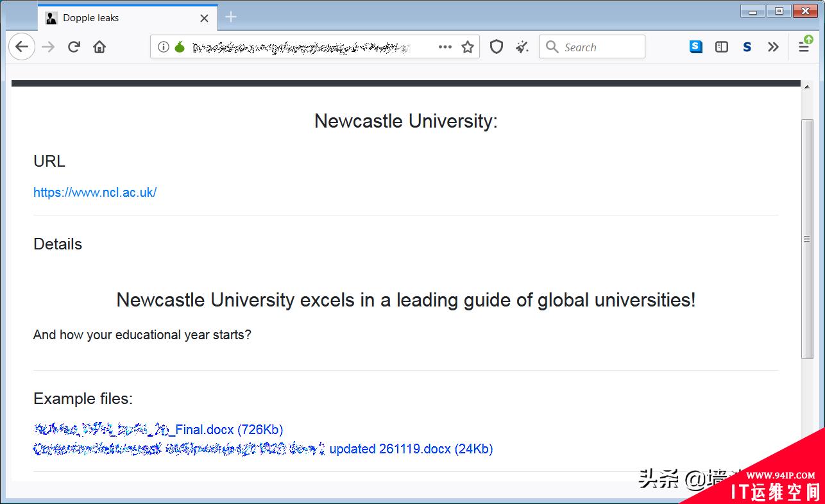Open page actions three-dot menu
Viewport: 825px width, 504px height.
445,47
